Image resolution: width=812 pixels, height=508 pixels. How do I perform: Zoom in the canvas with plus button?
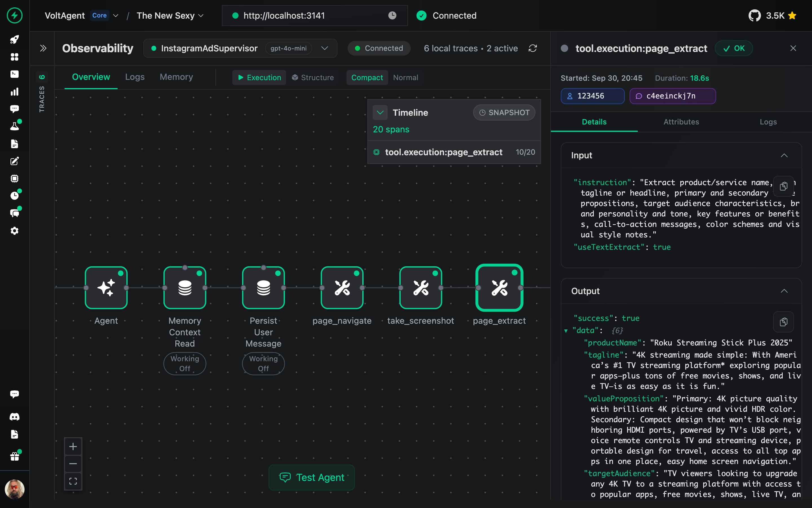coord(73,446)
